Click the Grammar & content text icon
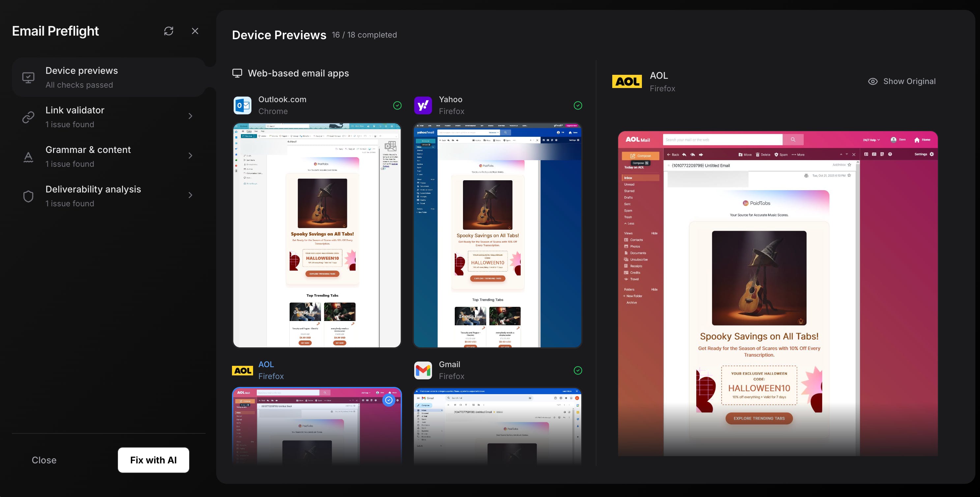Viewport: 980px width, 497px height. pos(29,157)
